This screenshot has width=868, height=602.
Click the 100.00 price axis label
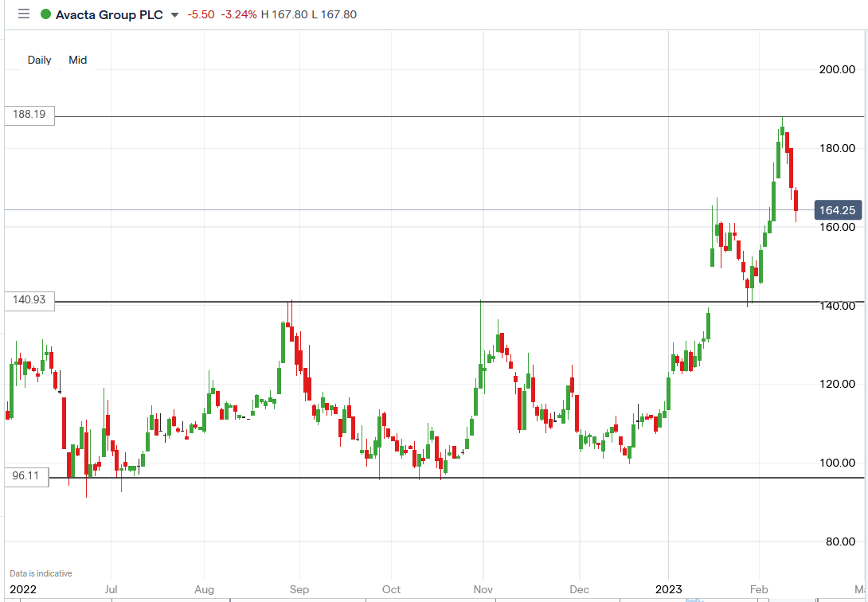coord(837,463)
